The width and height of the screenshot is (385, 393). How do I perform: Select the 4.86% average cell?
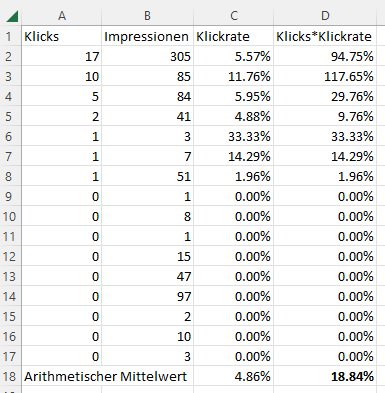(234, 376)
